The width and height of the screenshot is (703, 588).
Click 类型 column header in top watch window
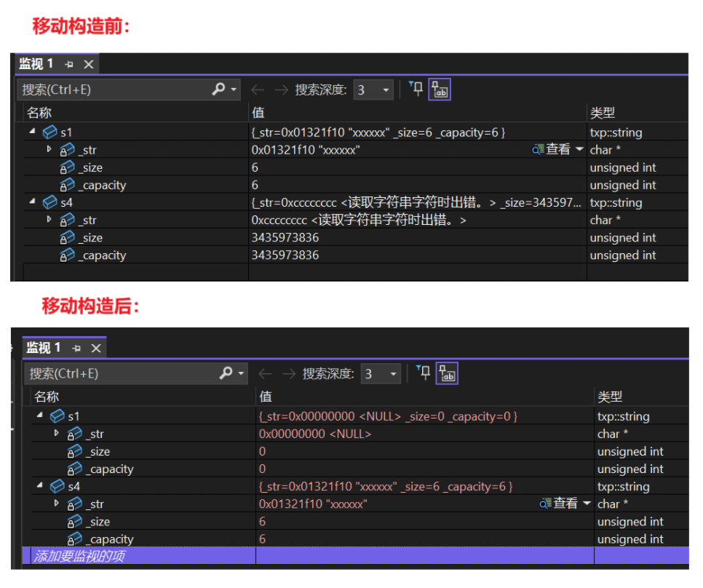click(x=602, y=113)
